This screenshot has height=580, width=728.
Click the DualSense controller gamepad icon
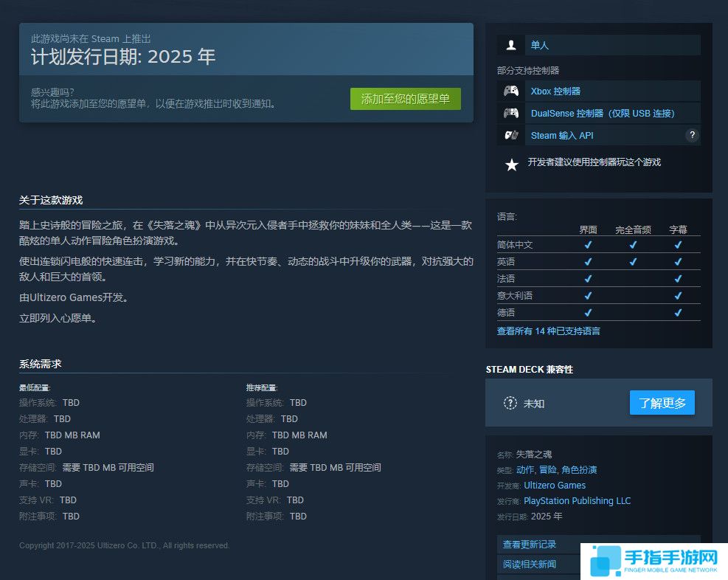point(511,113)
